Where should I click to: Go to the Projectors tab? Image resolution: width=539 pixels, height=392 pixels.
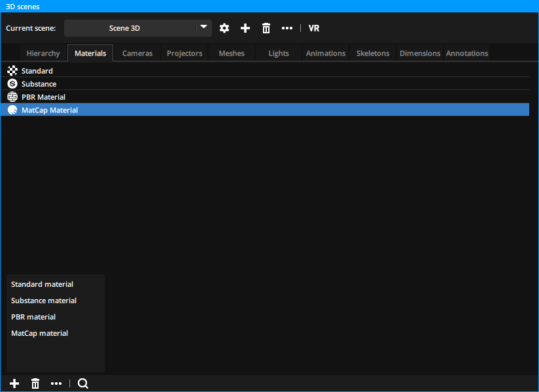(184, 53)
